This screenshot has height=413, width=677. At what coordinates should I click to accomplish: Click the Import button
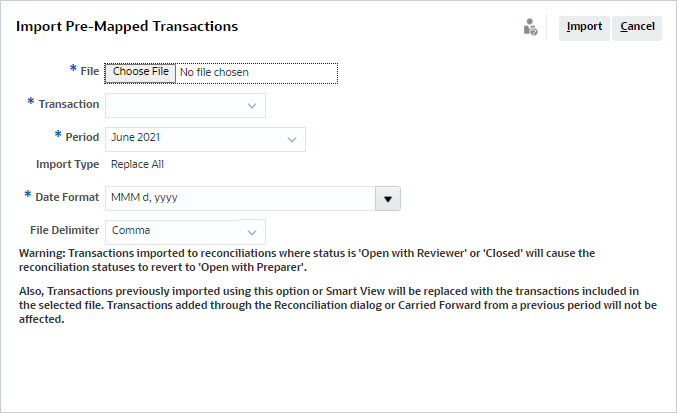pos(584,27)
